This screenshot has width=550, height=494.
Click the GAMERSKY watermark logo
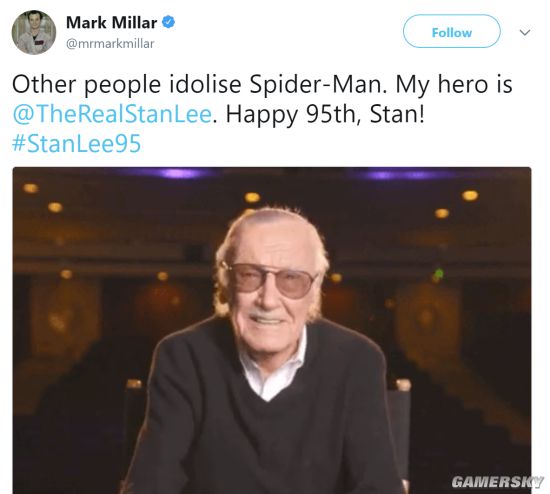pos(497,482)
